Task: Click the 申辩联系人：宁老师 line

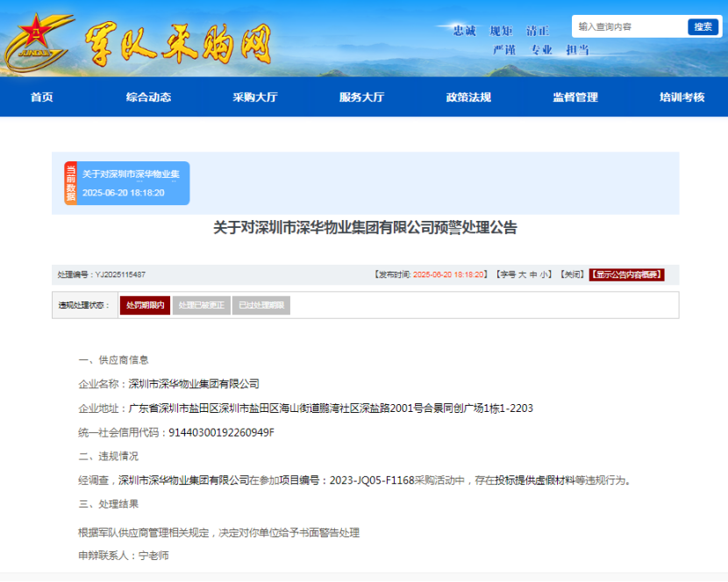Action: tap(124, 556)
